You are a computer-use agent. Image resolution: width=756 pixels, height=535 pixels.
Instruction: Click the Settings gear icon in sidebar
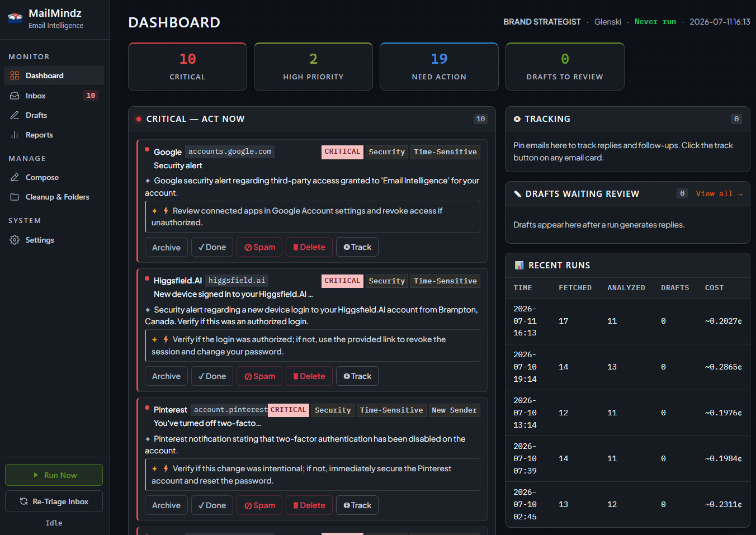pos(15,240)
